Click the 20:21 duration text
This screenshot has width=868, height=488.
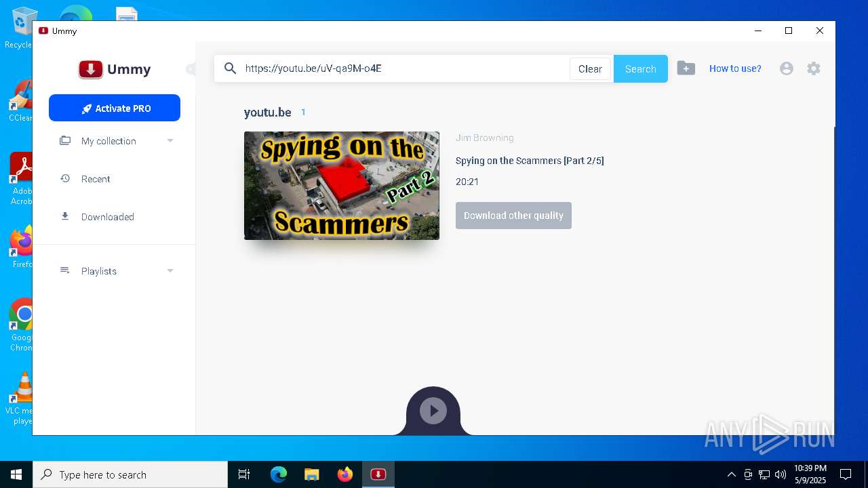[x=467, y=182]
